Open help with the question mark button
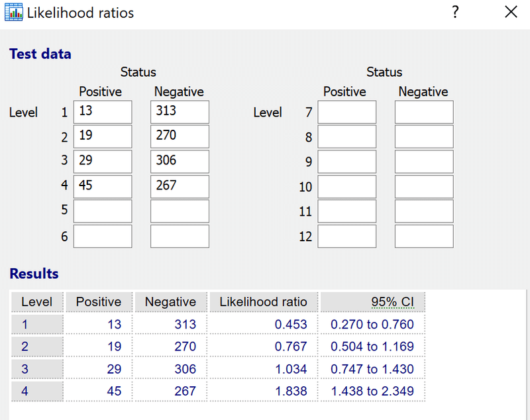This screenshot has width=530, height=420. pyautogui.click(x=455, y=12)
